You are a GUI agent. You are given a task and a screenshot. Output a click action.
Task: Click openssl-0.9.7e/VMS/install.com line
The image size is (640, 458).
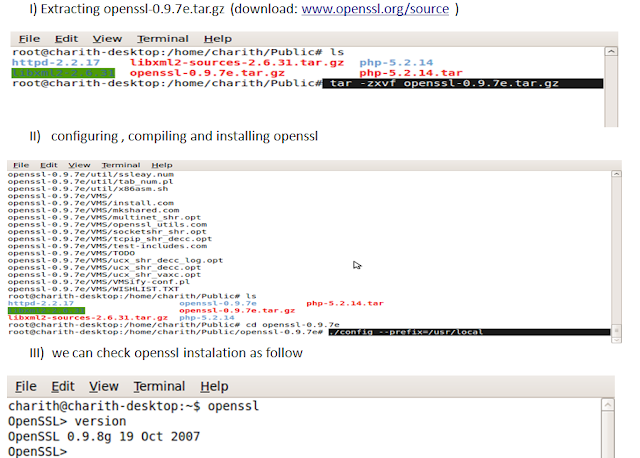91,203
